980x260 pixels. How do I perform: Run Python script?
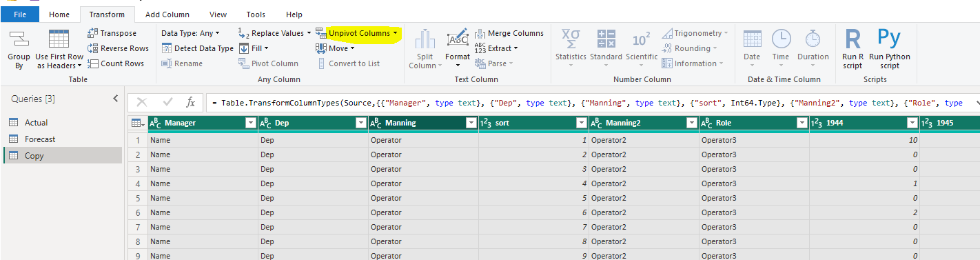coord(890,49)
